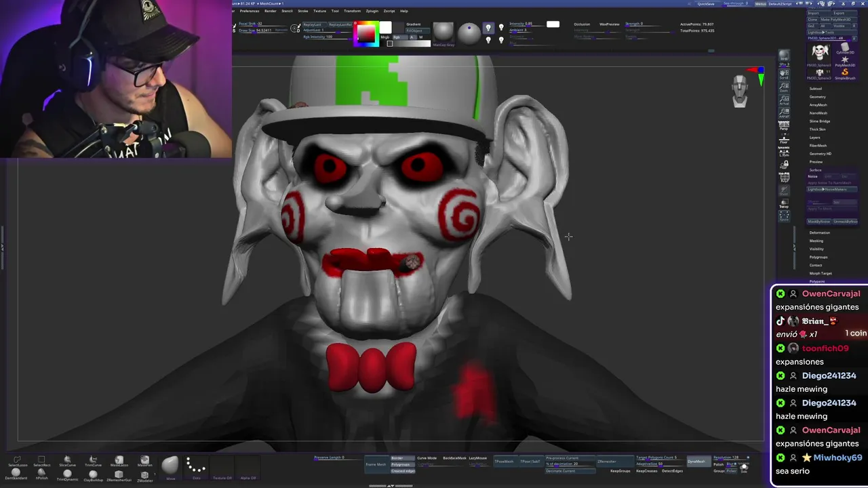This screenshot has width=868, height=488.
Task: Select the SelectLasso brush
Action: click(x=18, y=460)
